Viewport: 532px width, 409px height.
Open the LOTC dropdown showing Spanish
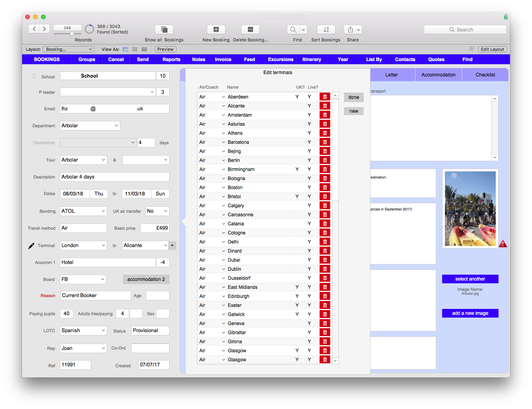coord(83,330)
